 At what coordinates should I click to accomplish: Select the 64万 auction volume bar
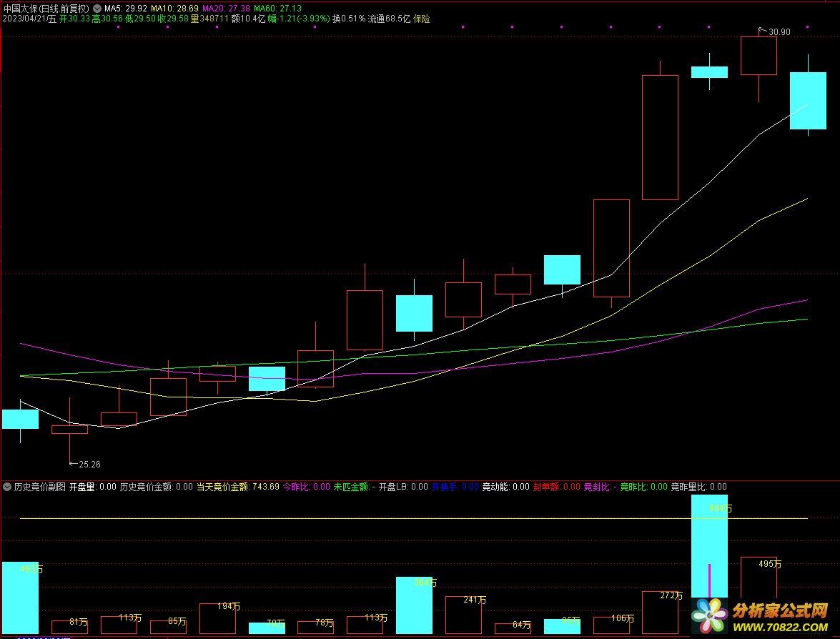(513, 629)
